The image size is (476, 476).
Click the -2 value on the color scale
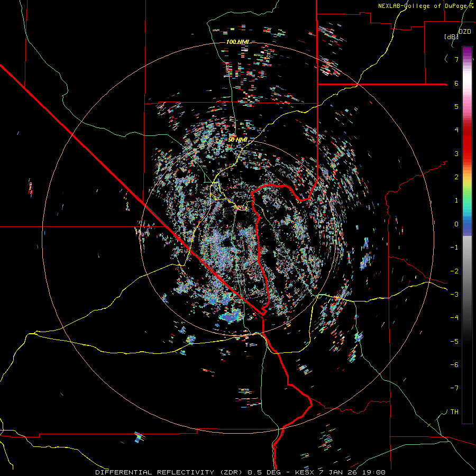454,271
